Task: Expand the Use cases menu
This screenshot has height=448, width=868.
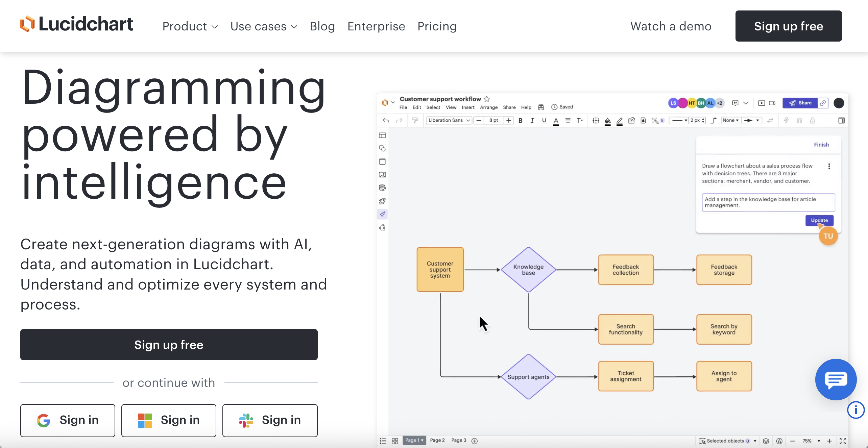Action: point(264,26)
